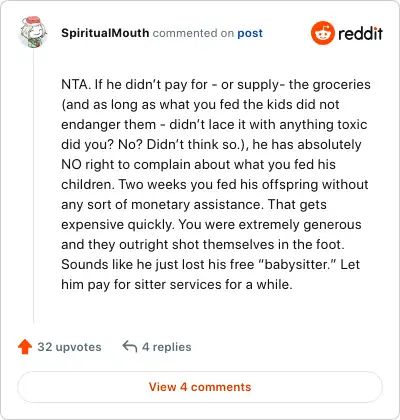Open the SpiritualMouth username profile
This screenshot has width=400, height=420.
click(105, 33)
